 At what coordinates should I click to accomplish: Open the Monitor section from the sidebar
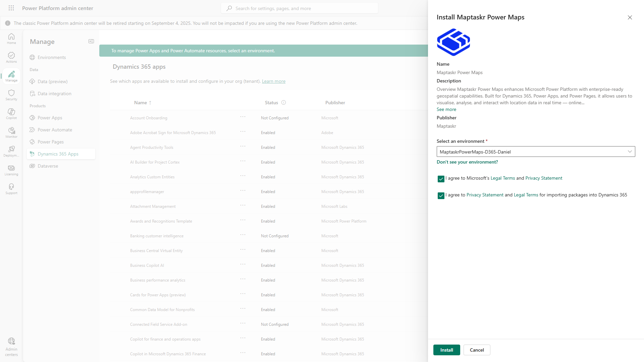11,132
